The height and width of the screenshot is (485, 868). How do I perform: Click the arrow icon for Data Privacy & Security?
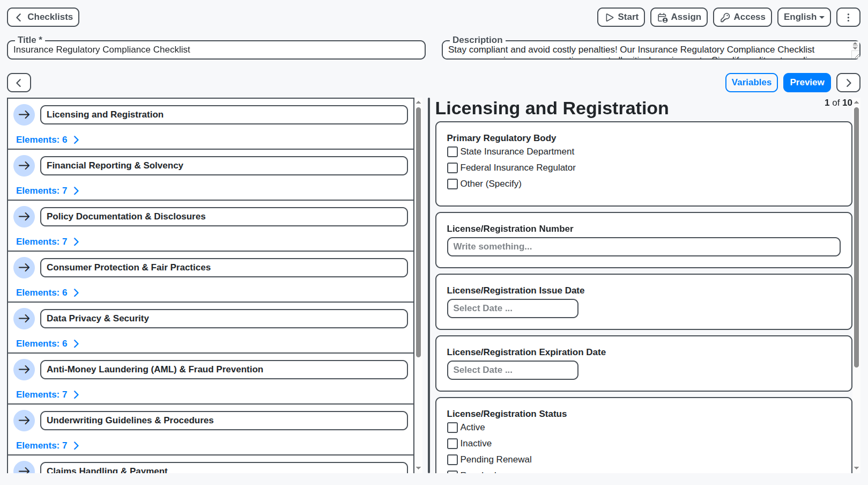[24, 318]
